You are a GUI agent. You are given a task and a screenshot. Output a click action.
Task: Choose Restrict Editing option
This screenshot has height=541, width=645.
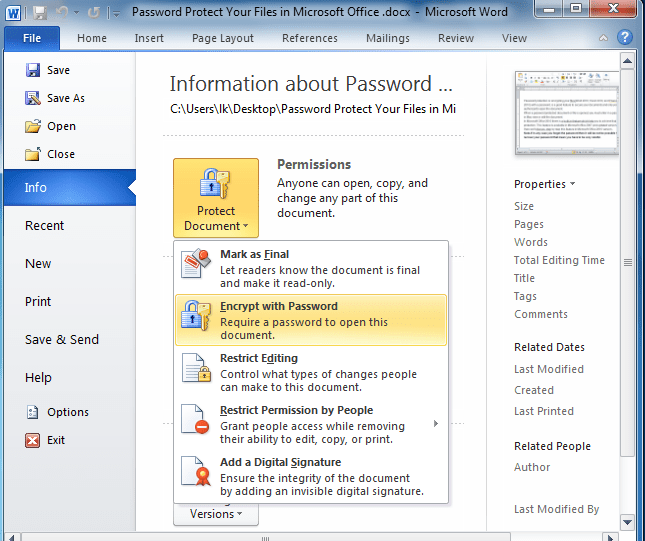tap(311, 372)
